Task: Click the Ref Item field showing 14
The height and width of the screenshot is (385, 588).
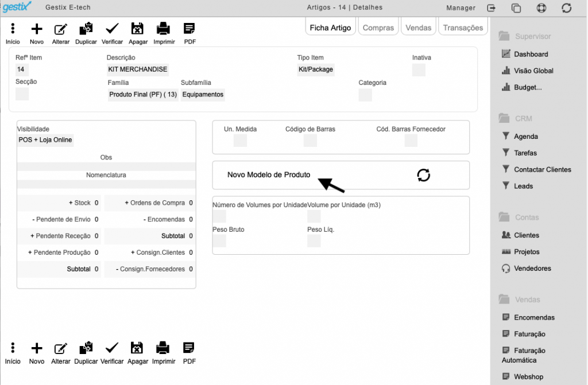Action: point(22,69)
